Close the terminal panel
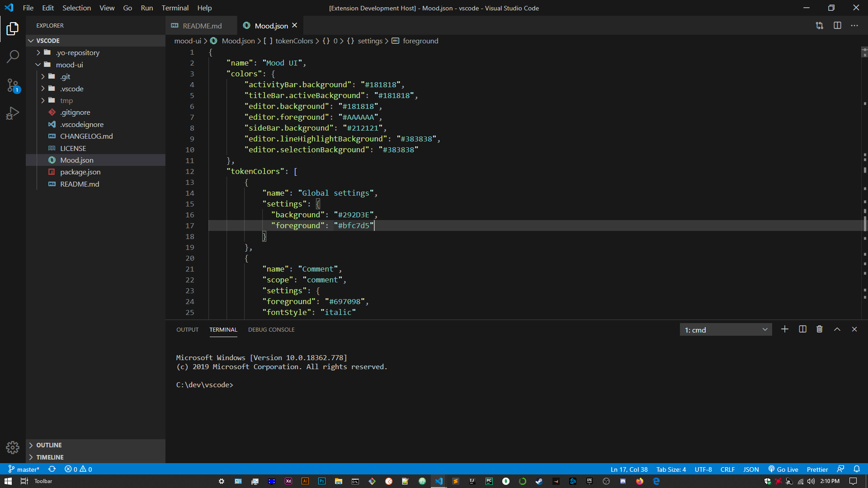This screenshot has height=488, width=868. click(x=854, y=329)
